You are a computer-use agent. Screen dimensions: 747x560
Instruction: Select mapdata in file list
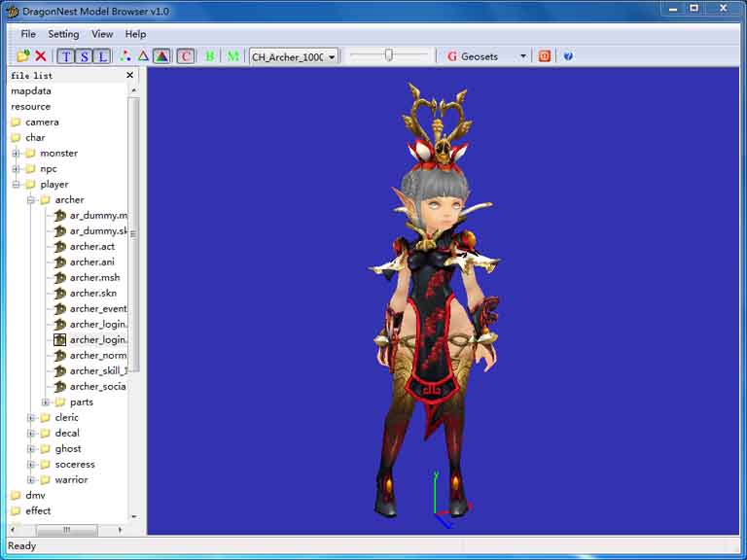[x=31, y=90]
